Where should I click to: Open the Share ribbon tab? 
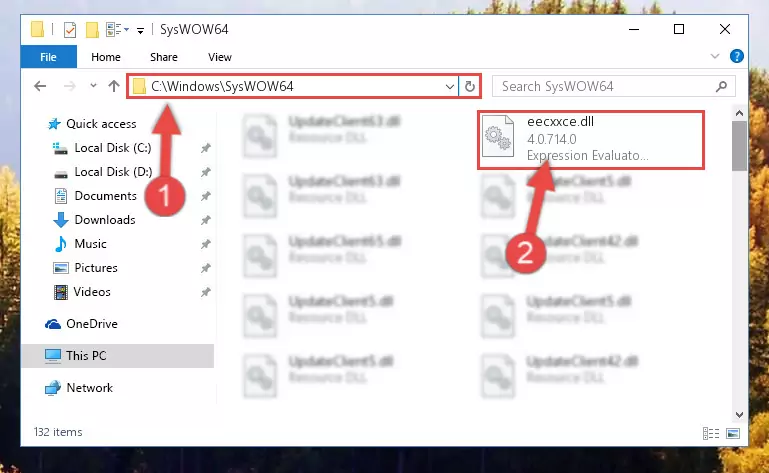(164, 57)
